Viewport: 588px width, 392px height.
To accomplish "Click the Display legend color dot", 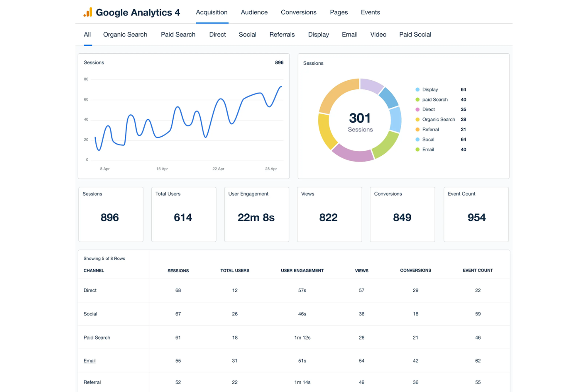I will [418, 90].
